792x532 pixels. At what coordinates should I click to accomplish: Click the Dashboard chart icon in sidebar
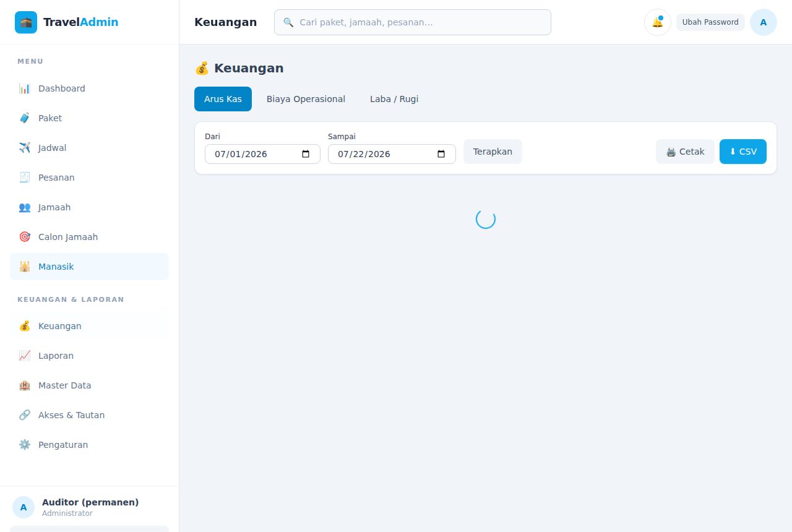point(25,88)
